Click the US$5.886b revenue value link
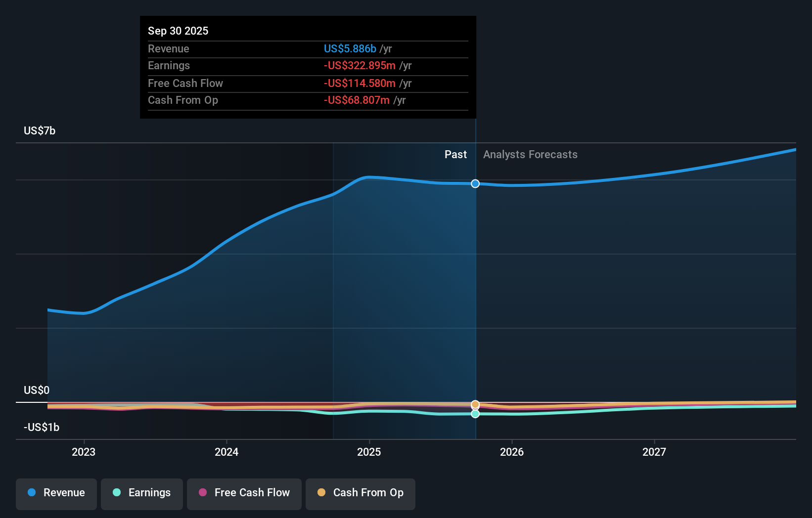The image size is (812, 518). (349, 49)
